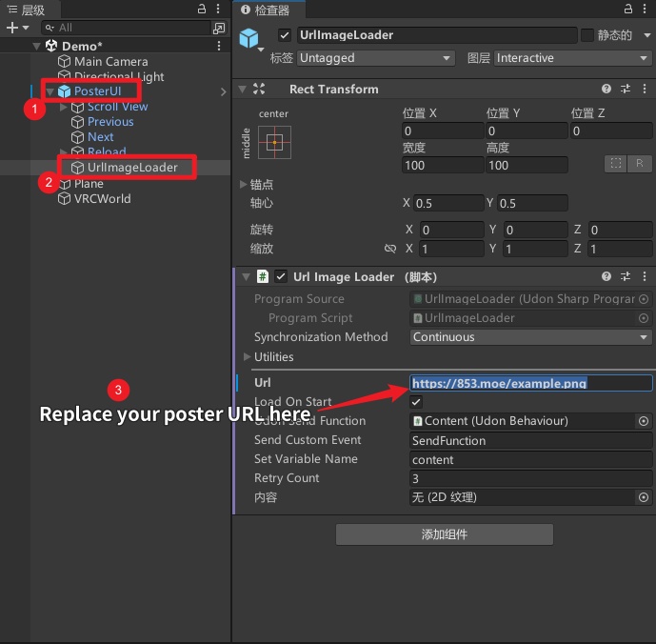Screen dimensions: 656x644
Task: Toggle raw edit mode R button
Action: pos(639,164)
